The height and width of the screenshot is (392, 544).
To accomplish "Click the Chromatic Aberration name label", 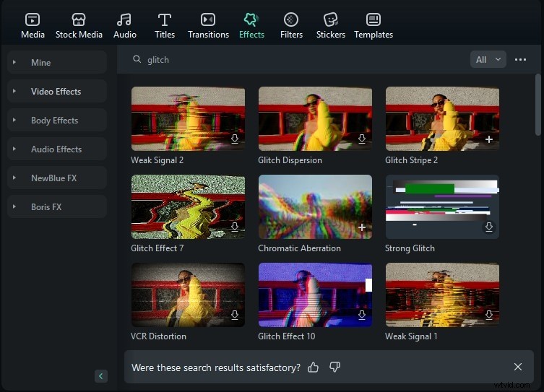I will [x=299, y=248].
